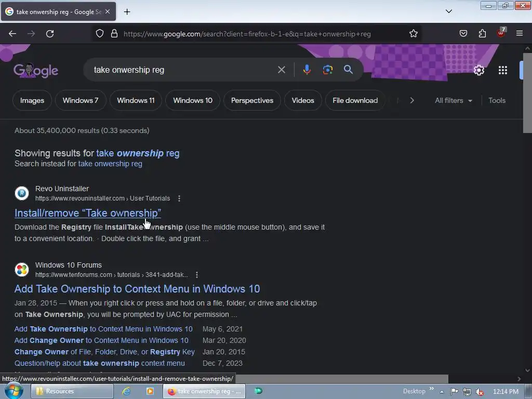Image resolution: width=532 pixels, height=399 pixels.
Task: Launch Windows Media Player from taskbar
Action: pyautogui.click(x=150, y=391)
